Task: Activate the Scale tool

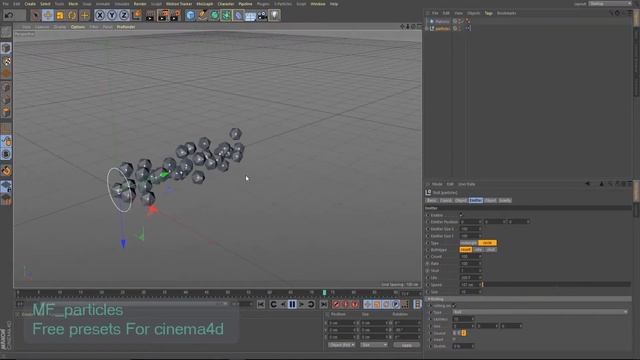Action: coord(60,16)
